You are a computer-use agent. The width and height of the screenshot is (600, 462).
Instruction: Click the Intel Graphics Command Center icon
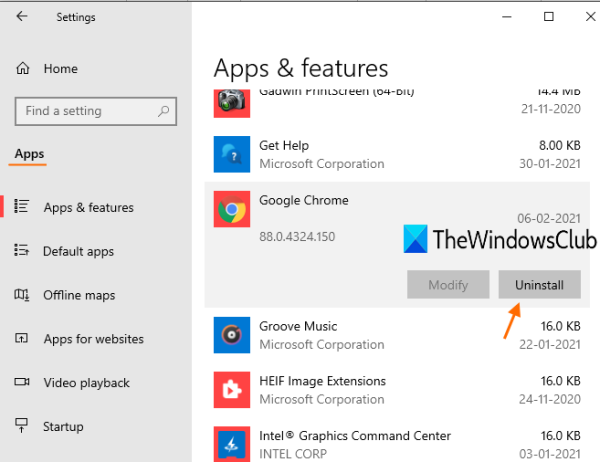[232, 444]
